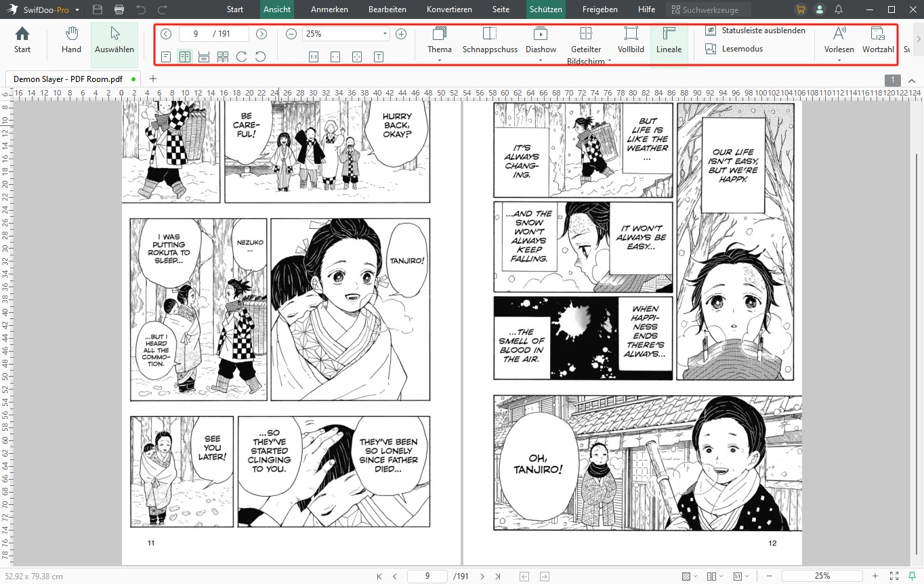924x584 pixels.
Task: Click the fit-page icon with four dots
Action: tap(357, 57)
